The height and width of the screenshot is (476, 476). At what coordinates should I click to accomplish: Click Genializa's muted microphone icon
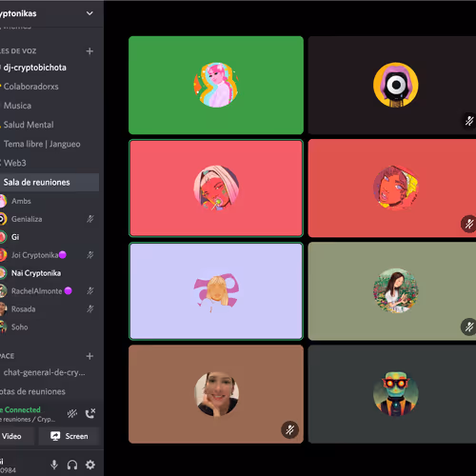[x=90, y=219]
